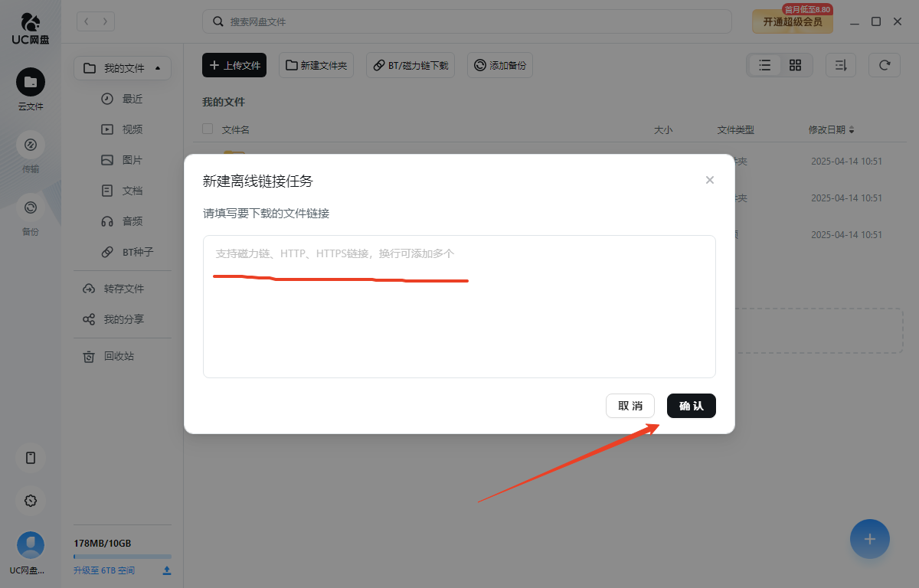Image resolution: width=919 pixels, height=588 pixels.
Task: Click the UC网盘 logo
Action: click(31, 29)
